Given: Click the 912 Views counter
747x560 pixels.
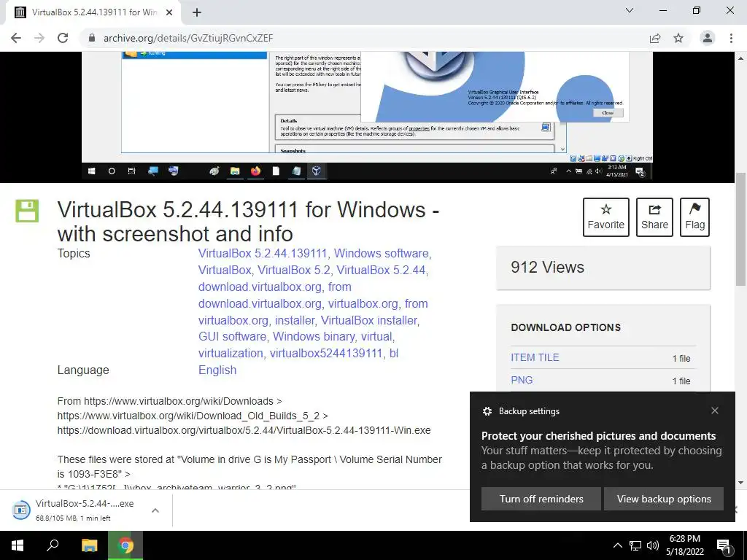Looking at the screenshot, I should (x=547, y=267).
